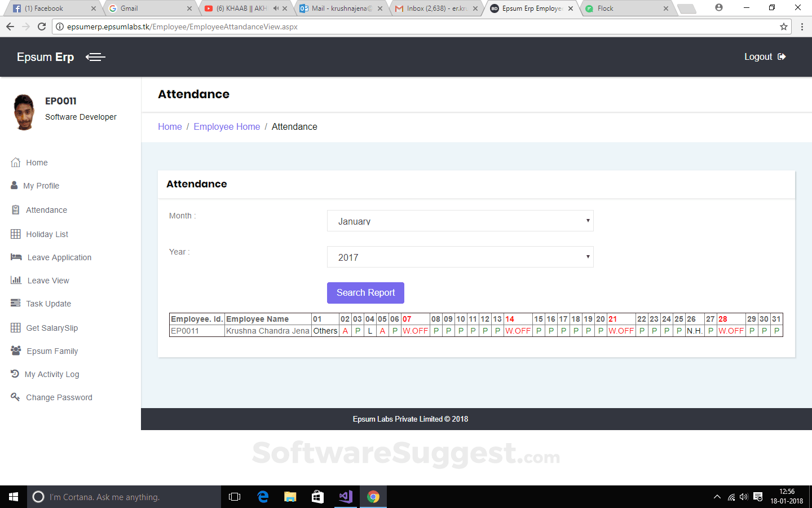Collapse the sidebar with the hamburger icon
812x508 pixels.
click(95, 56)
